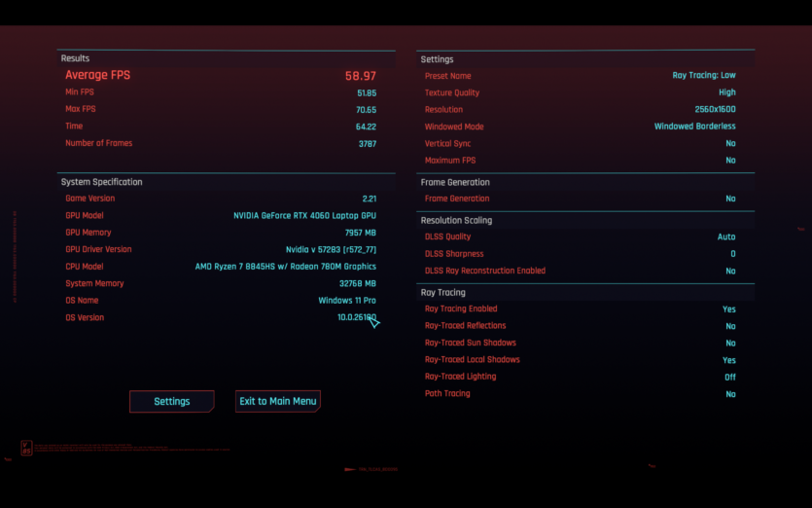Select the Time value 64.22
Screen dimensions: 812x508
coord(366,127)
